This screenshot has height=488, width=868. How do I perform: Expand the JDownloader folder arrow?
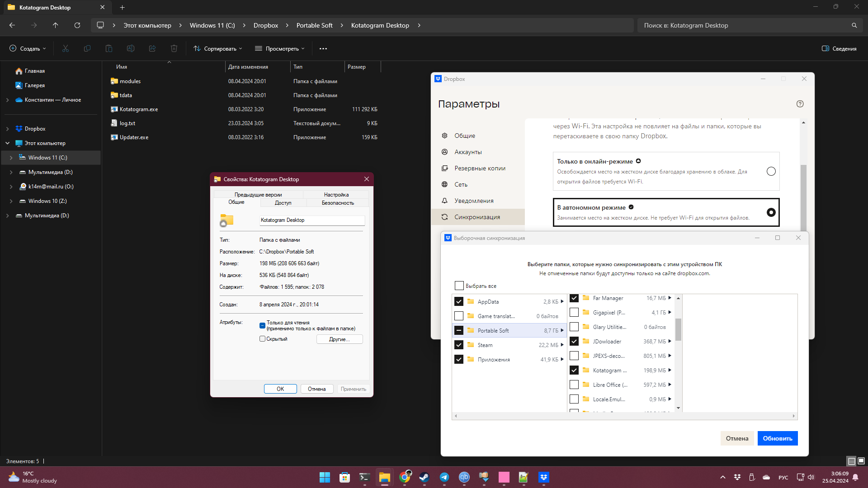(670, 341)
